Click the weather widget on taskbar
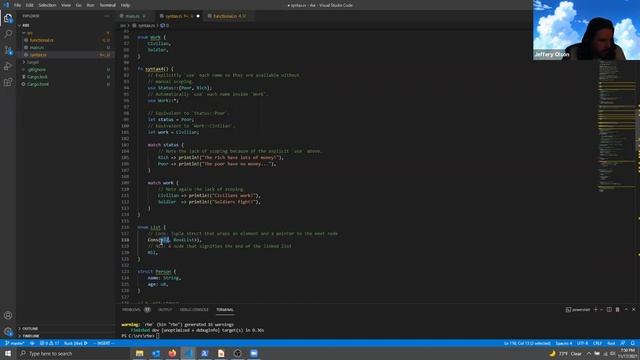Screen dimensions: 640x360 coord(565,353)
